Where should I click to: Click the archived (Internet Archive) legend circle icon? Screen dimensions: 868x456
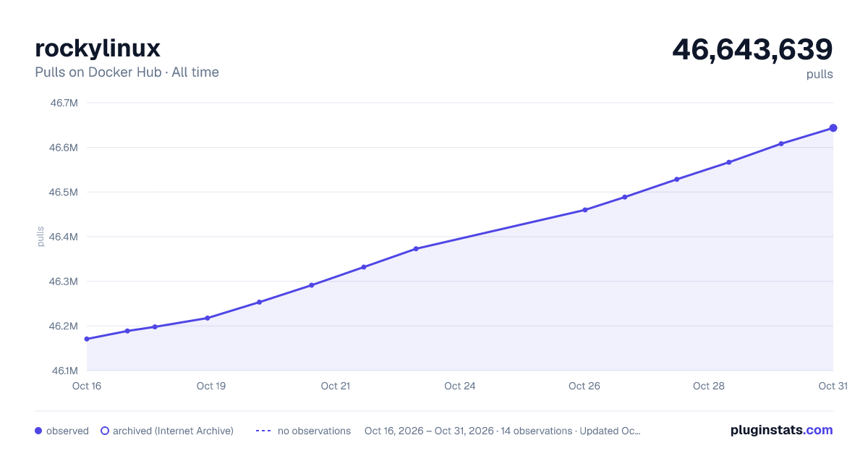(x=105, y=431)
